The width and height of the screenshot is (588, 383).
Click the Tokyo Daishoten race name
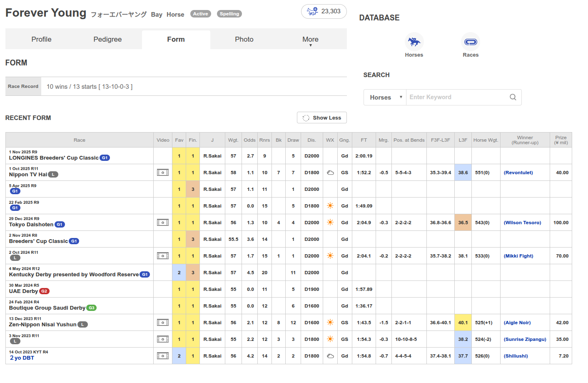pos(31,225)
